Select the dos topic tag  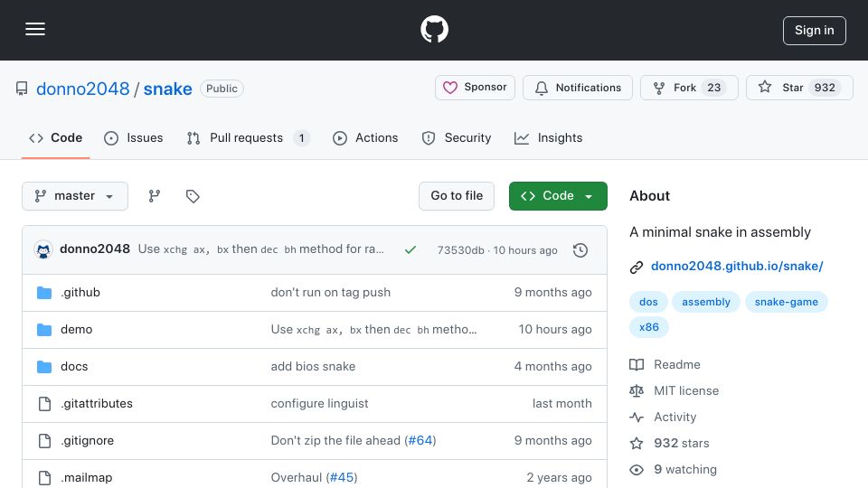[648, 302]
